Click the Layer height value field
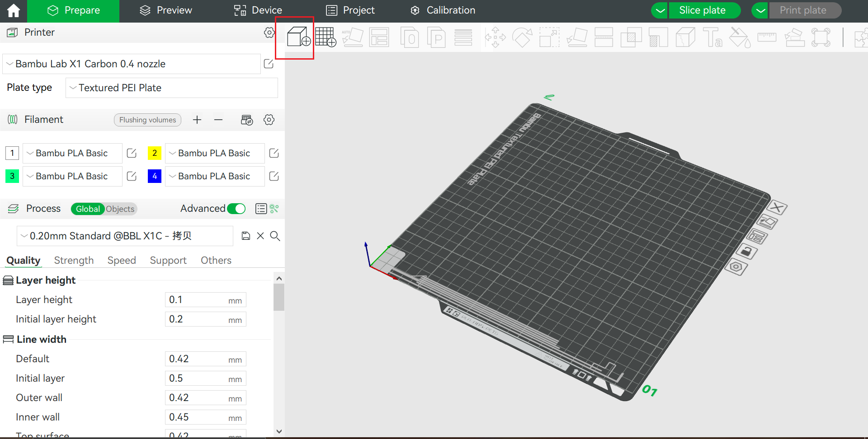The height and width of the screenshot is (439, 868). (206, 300)
